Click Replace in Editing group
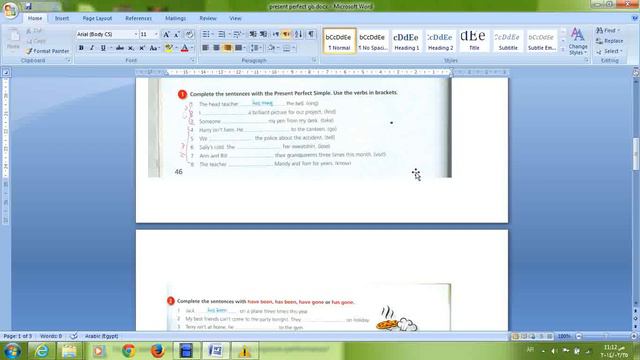The width and height of the screenshot is (640, 360). (609, 41)
